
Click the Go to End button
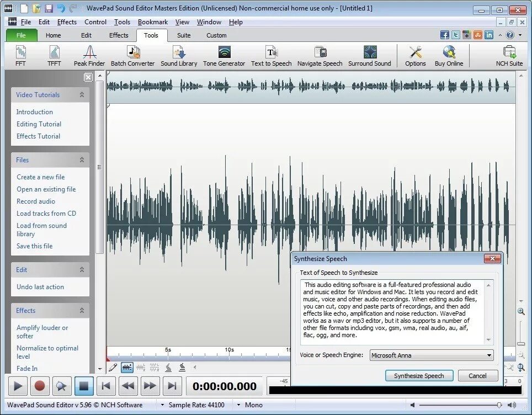pos(172,386)
